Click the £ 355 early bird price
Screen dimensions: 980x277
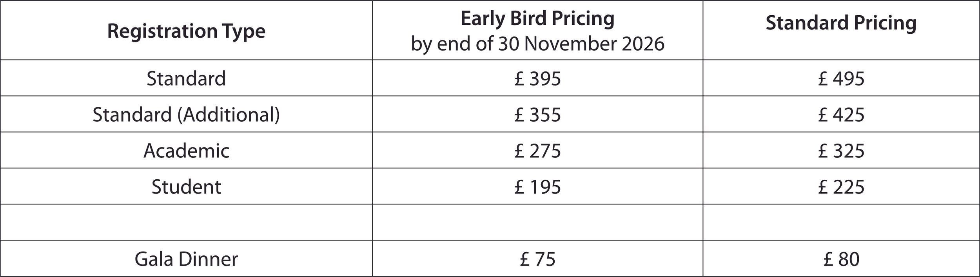537,115
